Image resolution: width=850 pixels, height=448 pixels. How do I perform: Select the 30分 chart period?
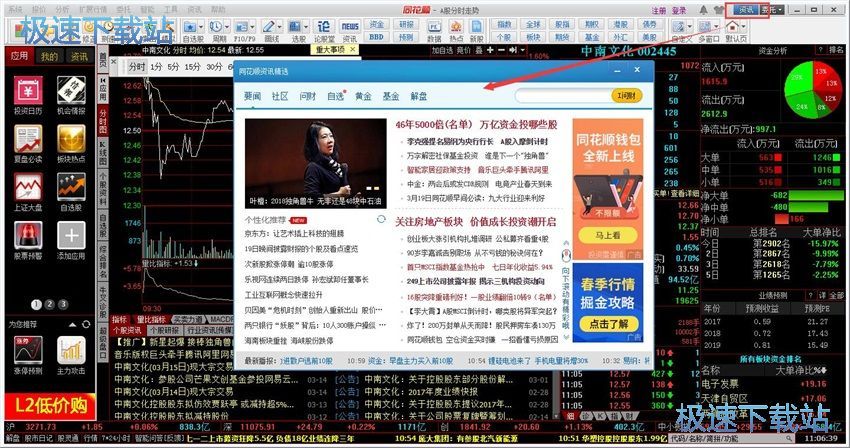[214, 67]
